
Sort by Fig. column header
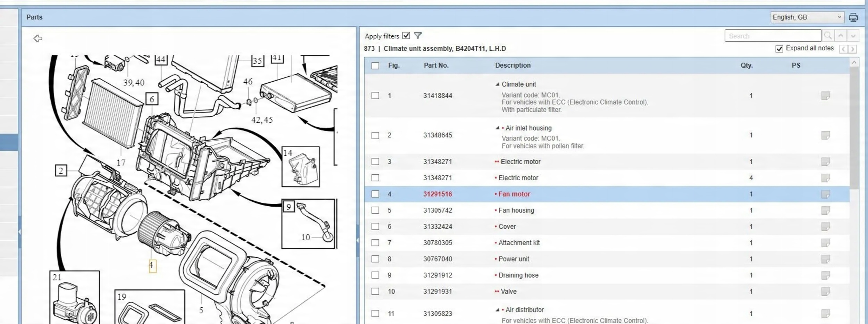pos(394,65)
